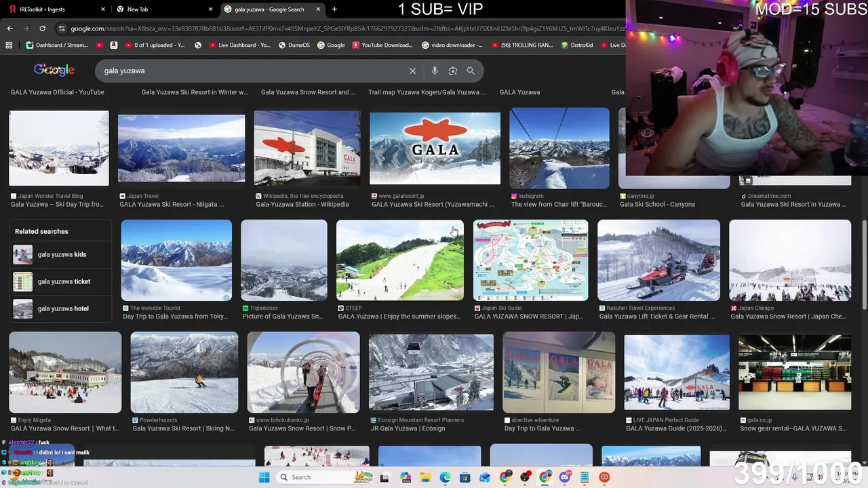Open the galaresort.jp GALA logo image
Viewport: 868px width, 488px height.
(435, 148)
